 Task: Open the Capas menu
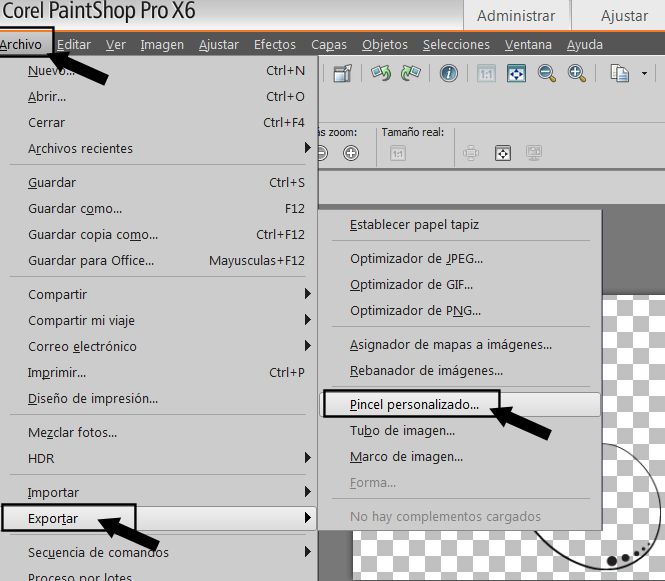tap(329, 45)
